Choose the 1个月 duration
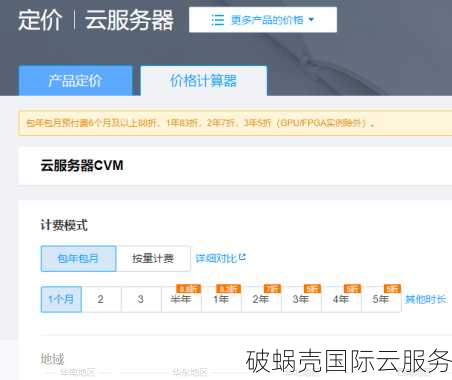The width and height of the screenshot is (452, 380). pyautogui.click(x=61, y=299)
